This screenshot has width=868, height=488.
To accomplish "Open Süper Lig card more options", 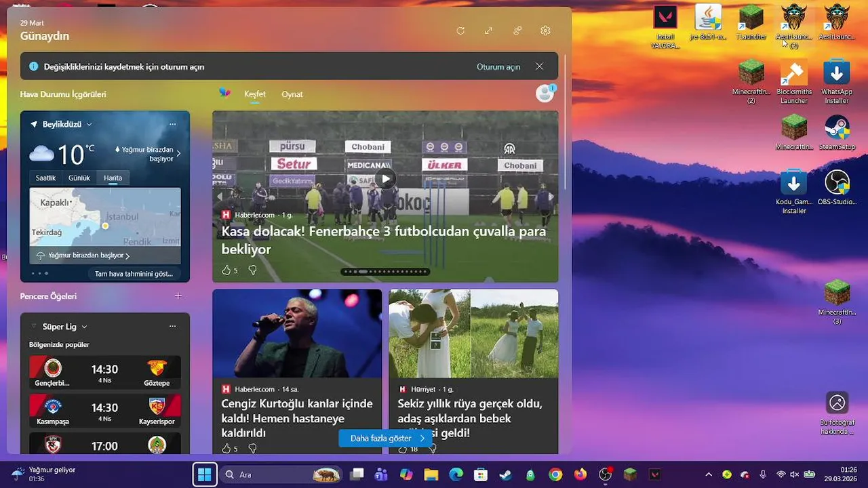I will [173, 326].
